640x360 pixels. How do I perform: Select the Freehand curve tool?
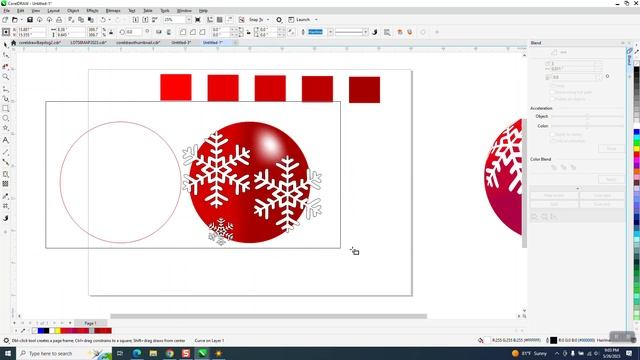pos(5,89)
